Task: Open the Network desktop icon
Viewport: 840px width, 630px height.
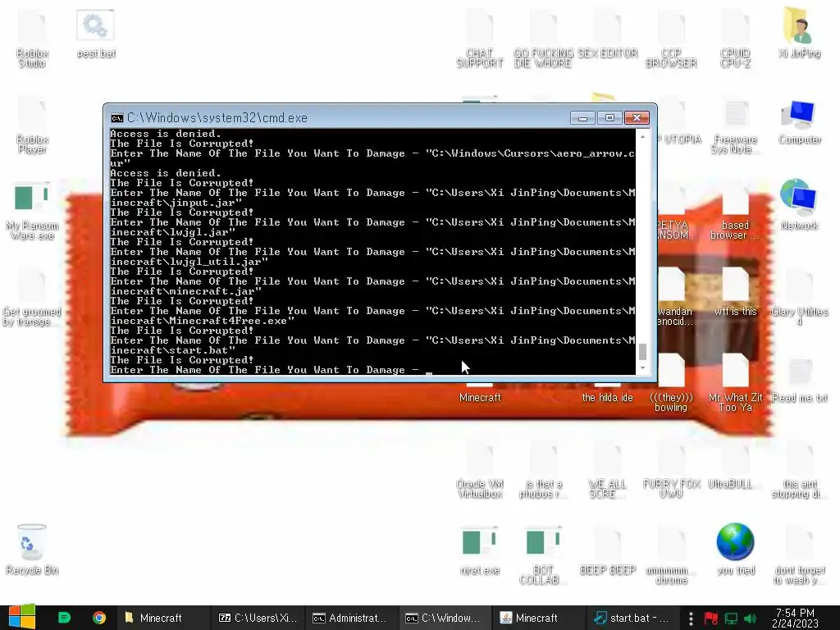Action: (799, 206)
